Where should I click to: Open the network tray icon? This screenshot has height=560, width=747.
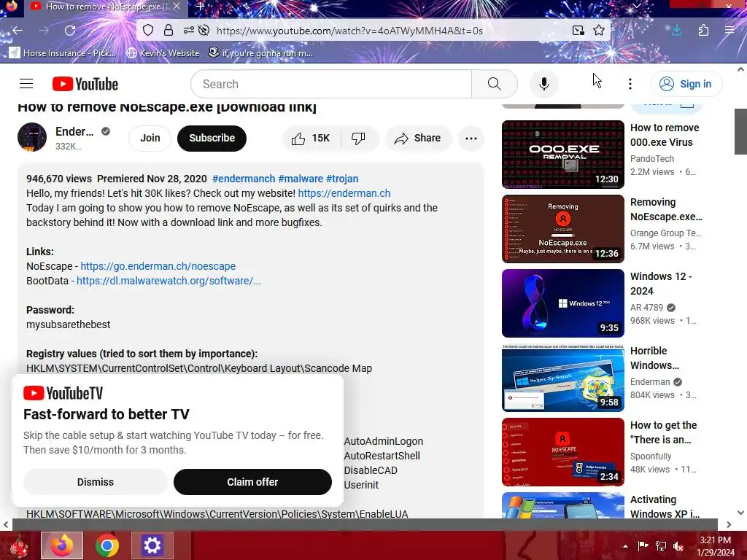[661, 546]
